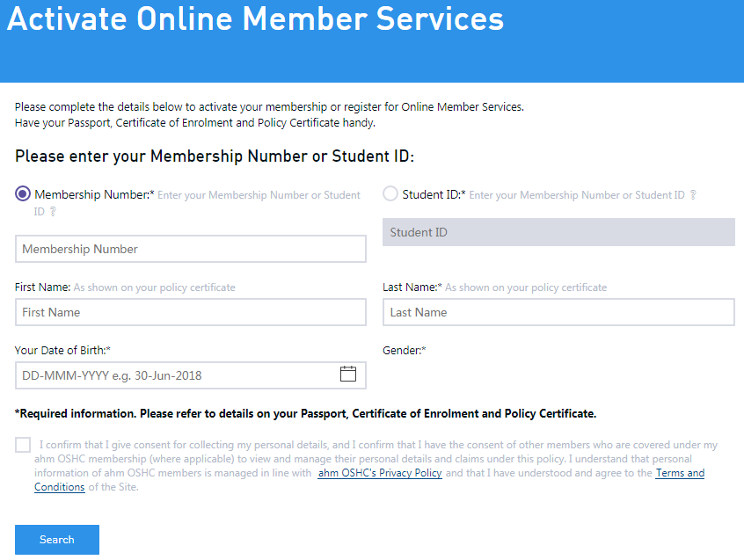Tick the personal details consent checkbox
The height and width of the screenshot is (560, 744).
click(x=23, y=445)
